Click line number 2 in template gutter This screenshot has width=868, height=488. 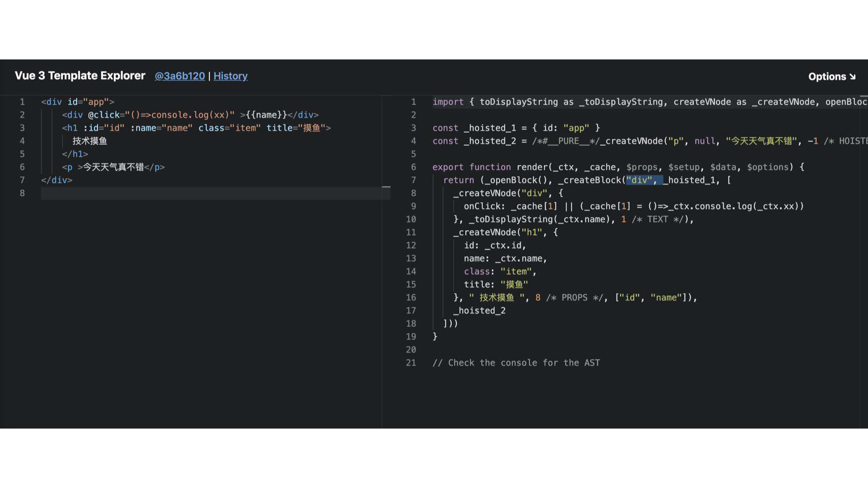[22, 115]
